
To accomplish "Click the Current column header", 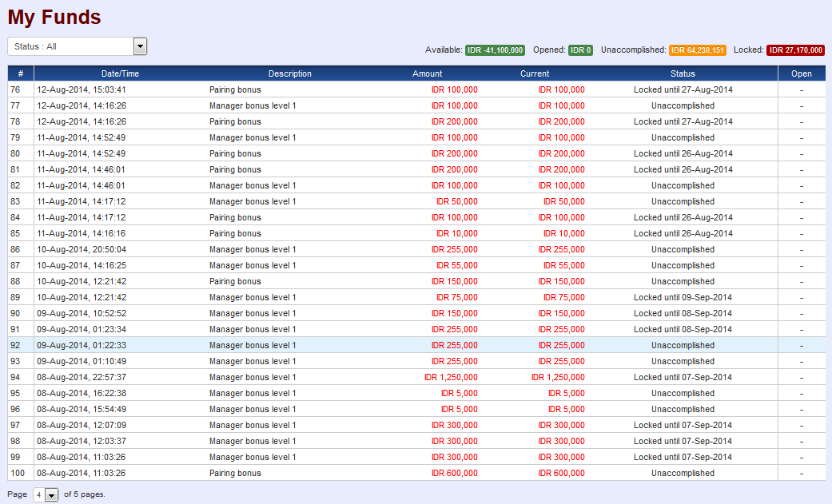I will click(535, 73).
